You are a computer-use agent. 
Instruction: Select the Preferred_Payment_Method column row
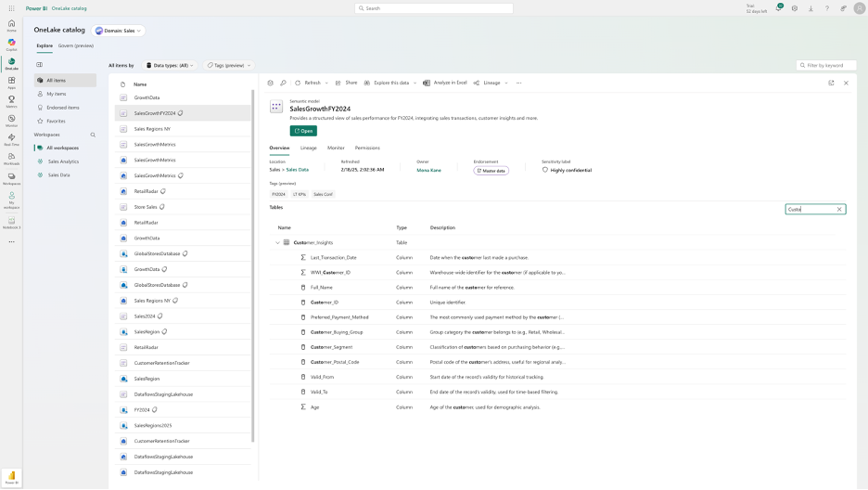click(x=558, y=317)
